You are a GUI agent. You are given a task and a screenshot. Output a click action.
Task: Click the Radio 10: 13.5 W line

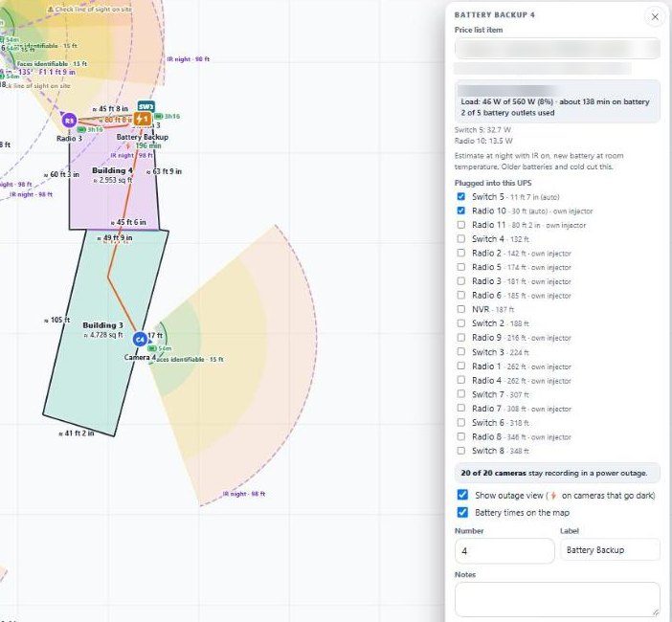click(x=483, y=141)
